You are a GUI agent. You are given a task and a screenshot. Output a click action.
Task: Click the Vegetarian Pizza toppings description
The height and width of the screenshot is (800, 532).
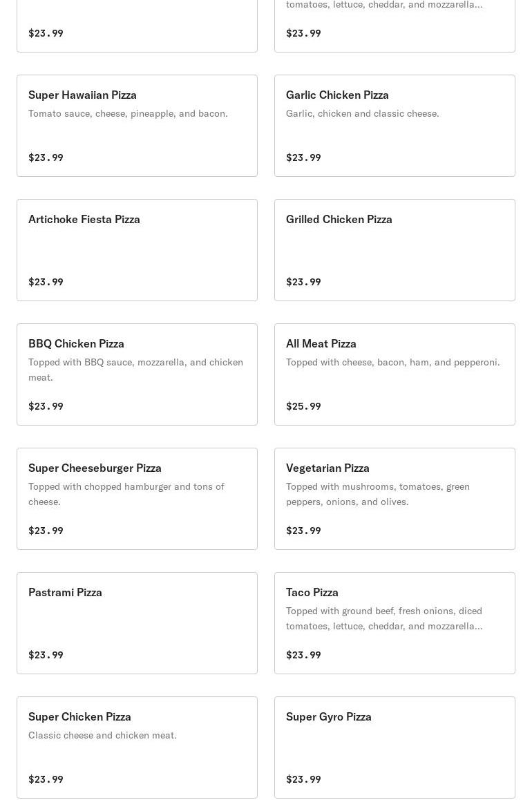[378, 494]
